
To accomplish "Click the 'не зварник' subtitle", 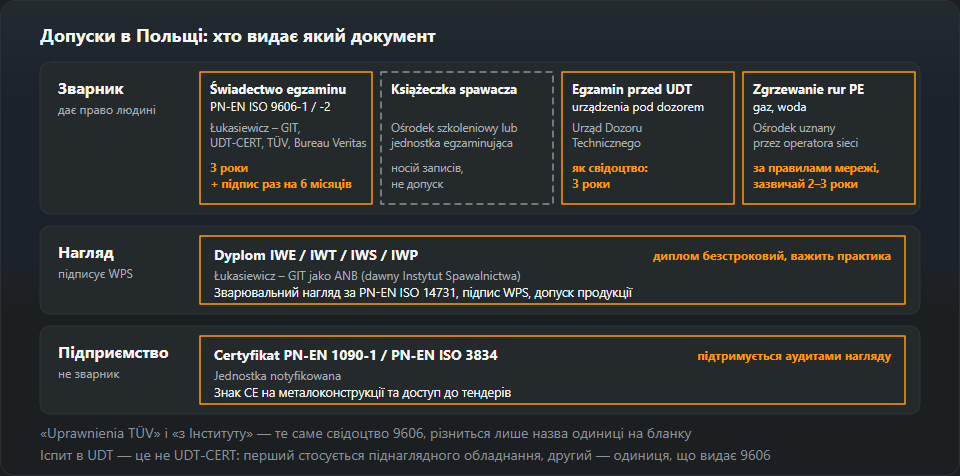I will (x=89, y=374).
